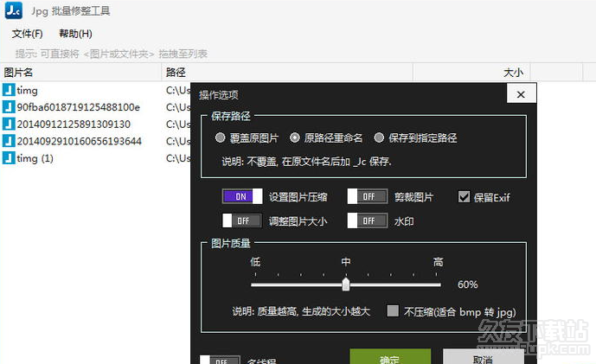Screen dimensions: 596x364
Task: Select the file icon beside 90fba6018719125488100e
Action: [9, 107]
